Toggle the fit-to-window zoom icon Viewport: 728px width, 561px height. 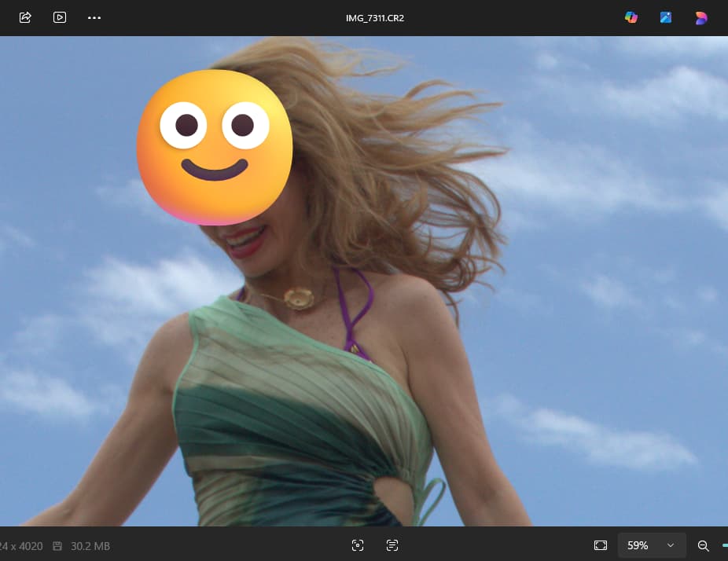[601, 545]
